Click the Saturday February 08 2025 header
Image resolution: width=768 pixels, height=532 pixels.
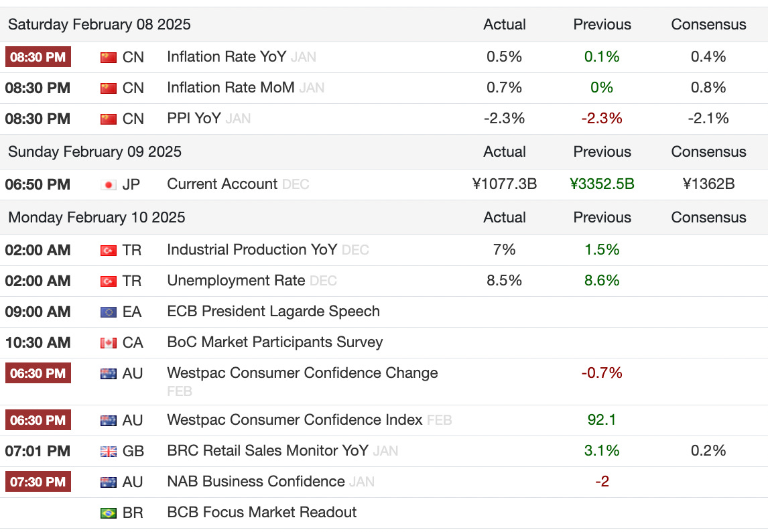pyautogui.click(x=99, y=25)
